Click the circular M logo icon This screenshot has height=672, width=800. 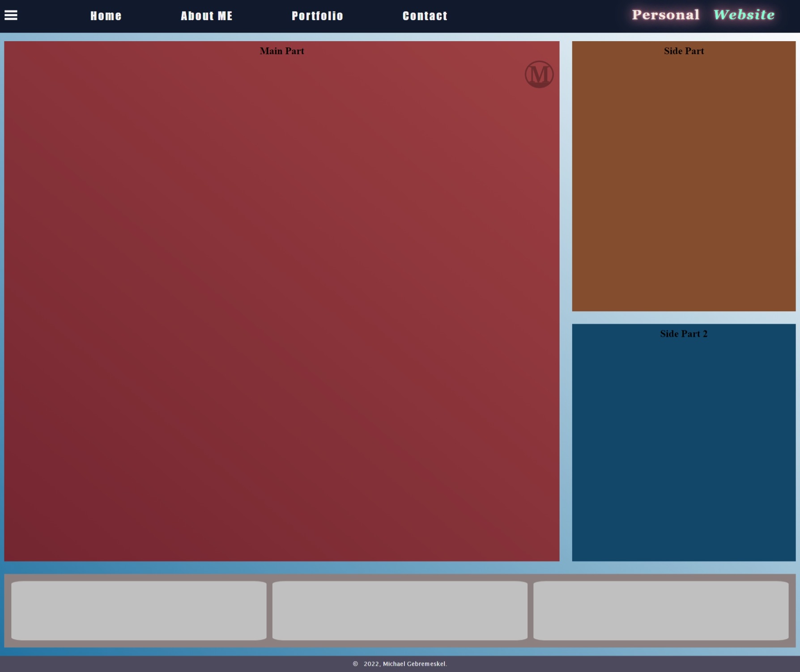pos(539,74)
